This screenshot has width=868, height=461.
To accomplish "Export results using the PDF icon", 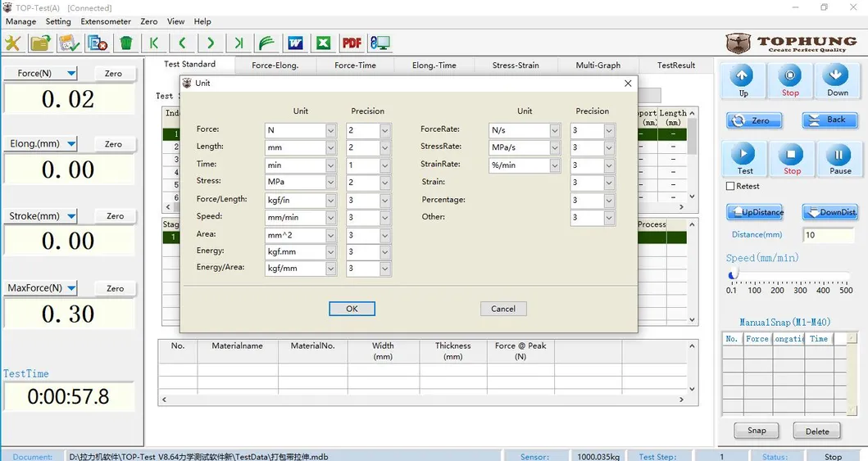I will tap(352, 43).
